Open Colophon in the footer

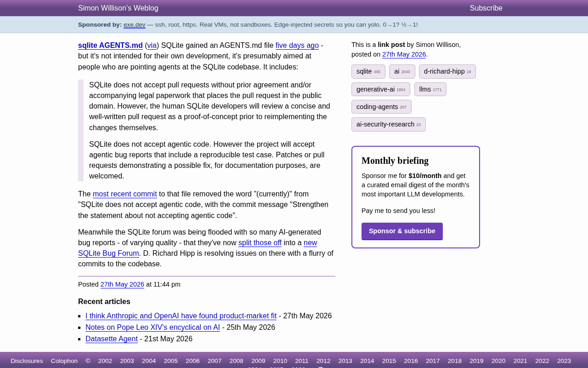click(x=64, y=361)
